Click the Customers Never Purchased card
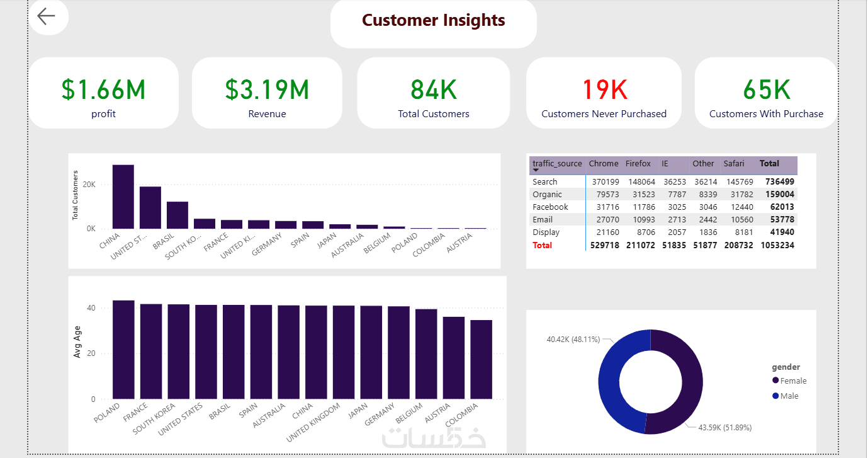The image size is (868, 458). point(604,93)
